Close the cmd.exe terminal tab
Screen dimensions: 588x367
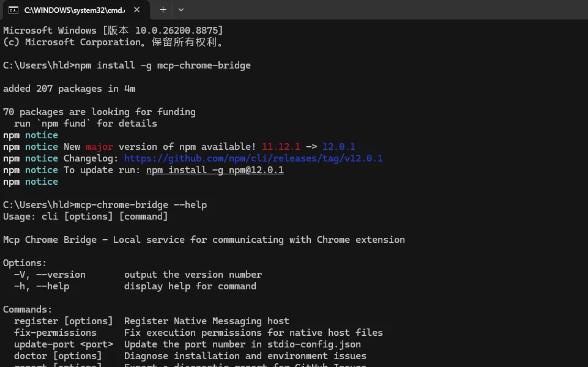pyautogui.click(x=137, y=10)
